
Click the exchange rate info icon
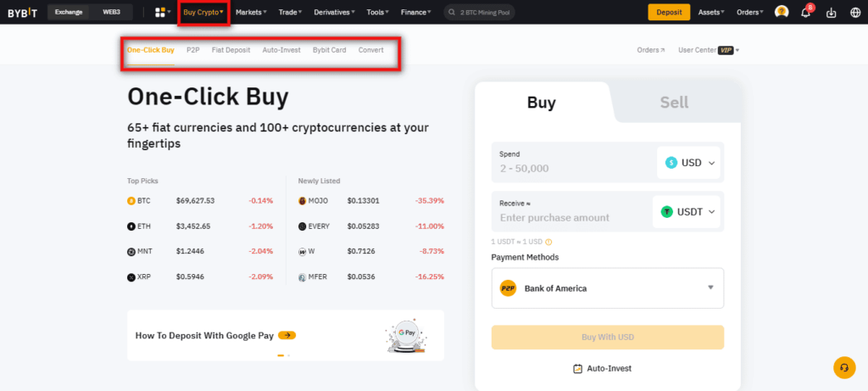pos(549,242)
